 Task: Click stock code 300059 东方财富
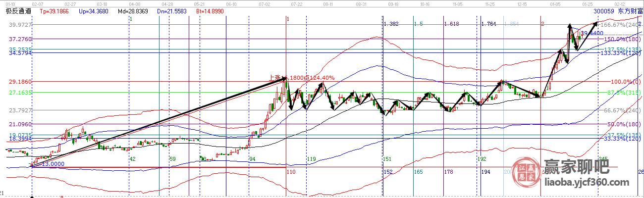point(617,10)
